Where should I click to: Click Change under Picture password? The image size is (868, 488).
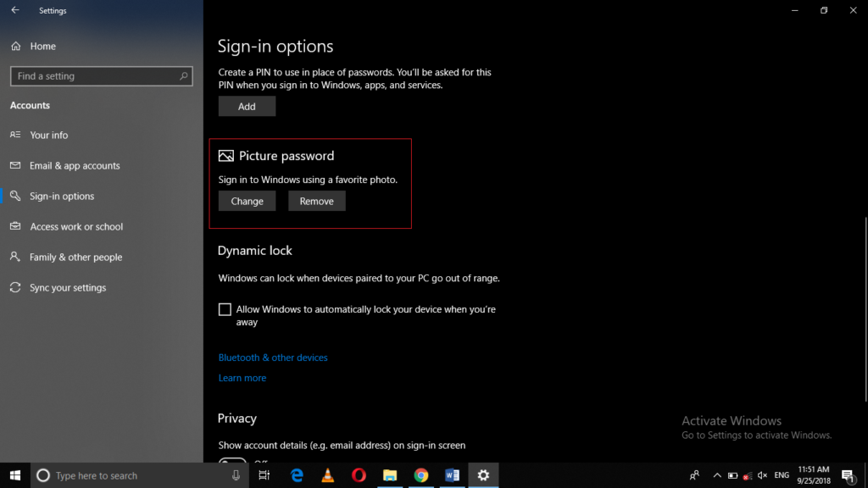point(247,201)
